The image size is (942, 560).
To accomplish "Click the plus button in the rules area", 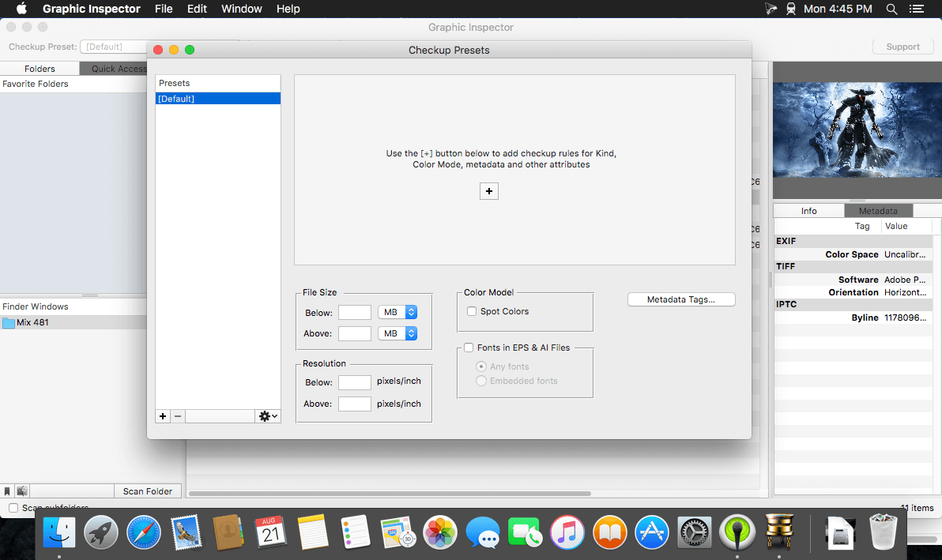I will (x=489, y=191).
